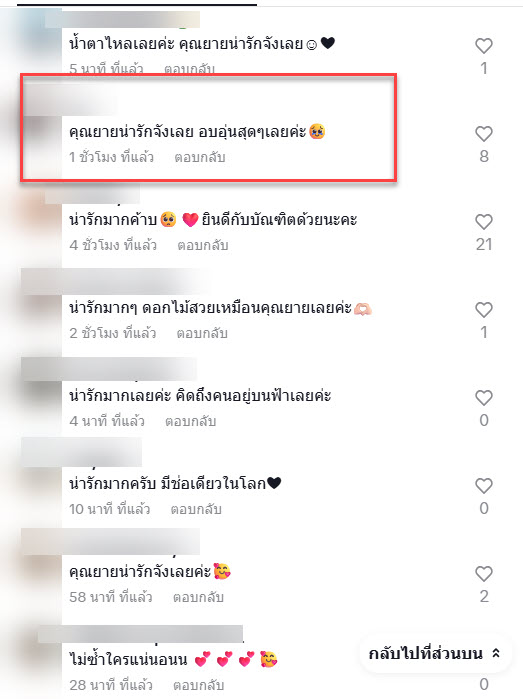The width and height of the screenshot is (523, 699).
Task: Click กลับไปที่ส่วนบน button
Action: coord(435,654)
